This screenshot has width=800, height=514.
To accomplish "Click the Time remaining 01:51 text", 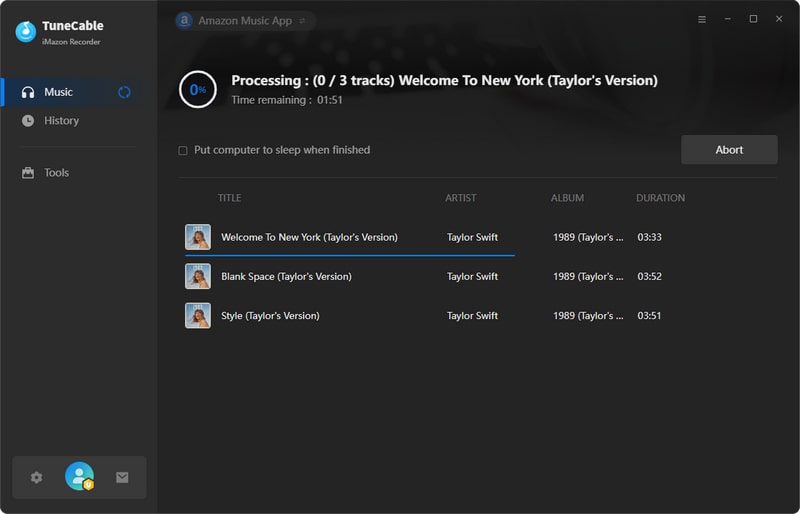I will pos(287,100).
